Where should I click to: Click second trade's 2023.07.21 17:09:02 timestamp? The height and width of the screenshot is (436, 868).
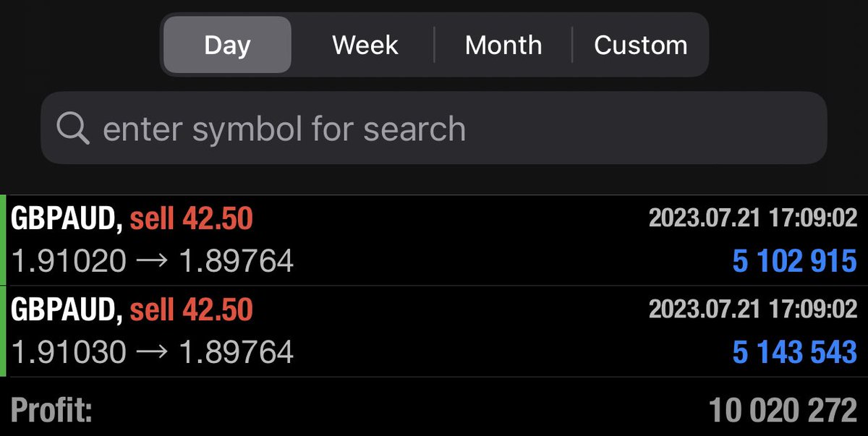pos(752,309)
